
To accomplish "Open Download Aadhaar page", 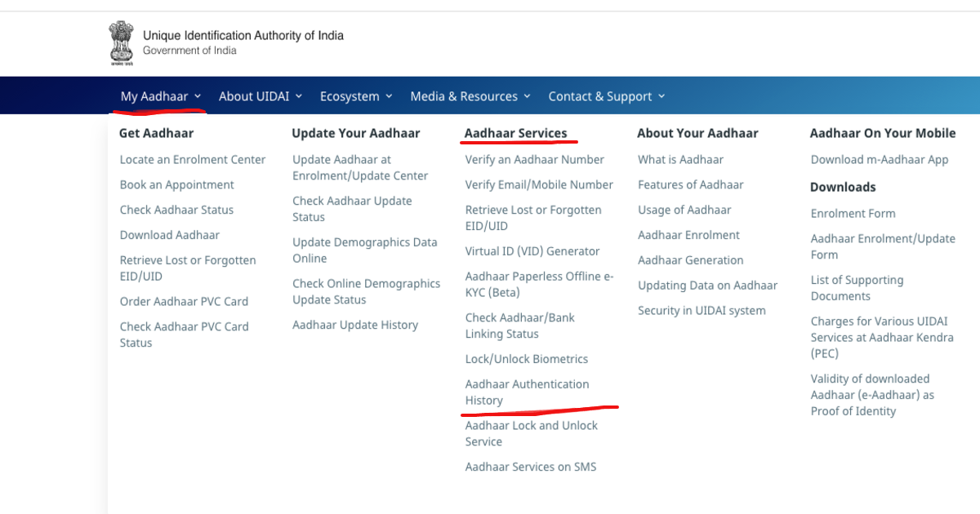I will (169, 234).
